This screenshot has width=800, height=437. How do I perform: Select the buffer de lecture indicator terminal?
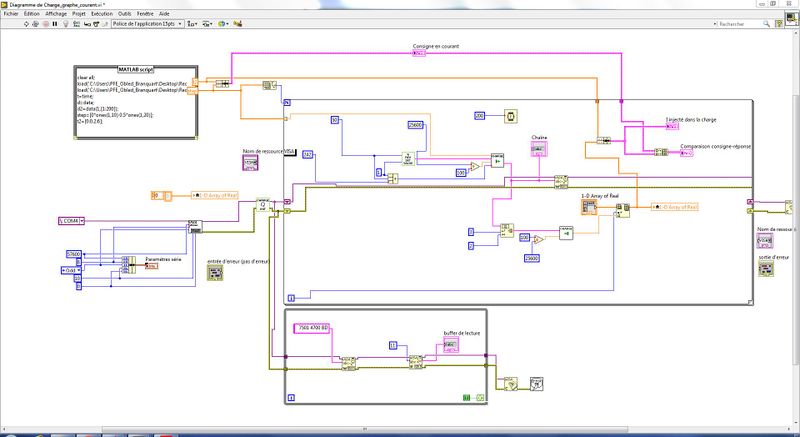pyautogui.click(x=452, y=345)
